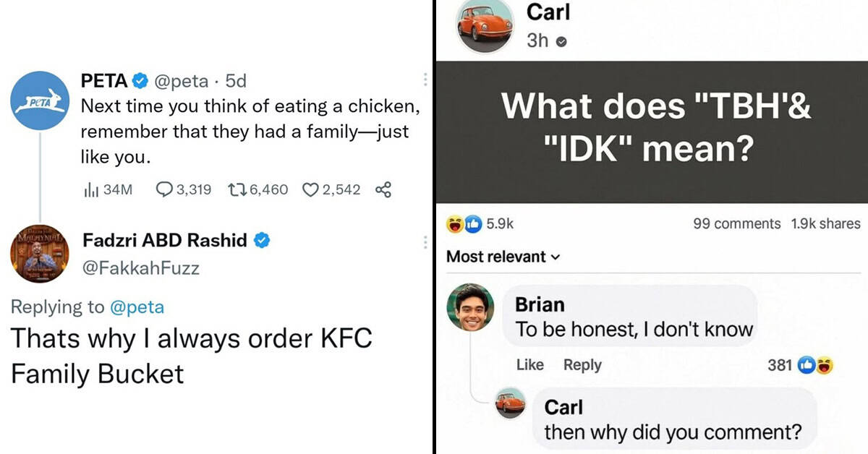The image size is (868, 454).
Task: View the 99 comments link
Action: 736,224
